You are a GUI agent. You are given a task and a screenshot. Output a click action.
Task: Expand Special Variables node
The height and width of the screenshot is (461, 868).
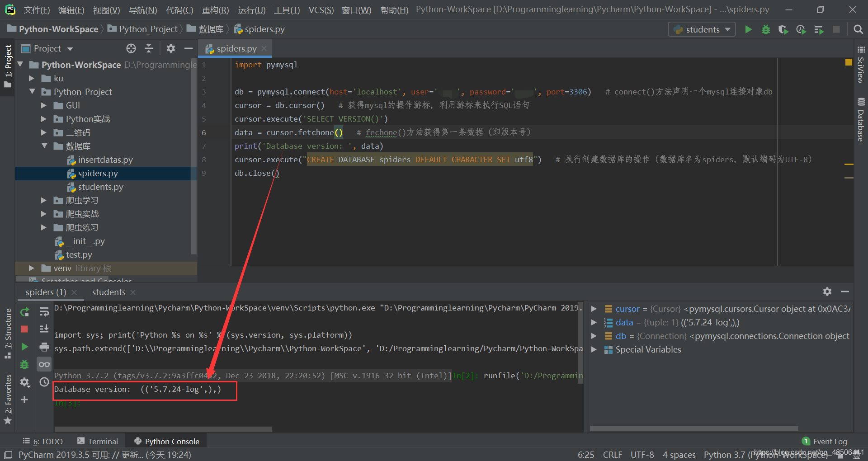coord(594,349)
